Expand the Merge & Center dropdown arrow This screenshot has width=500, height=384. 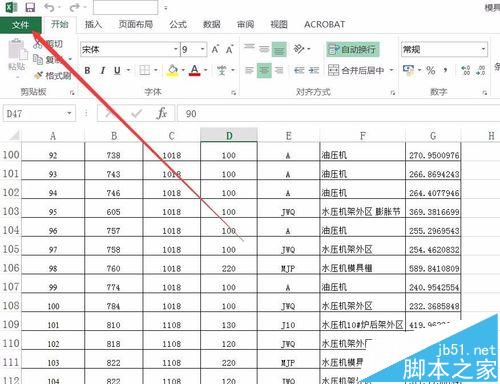point(391,70)
